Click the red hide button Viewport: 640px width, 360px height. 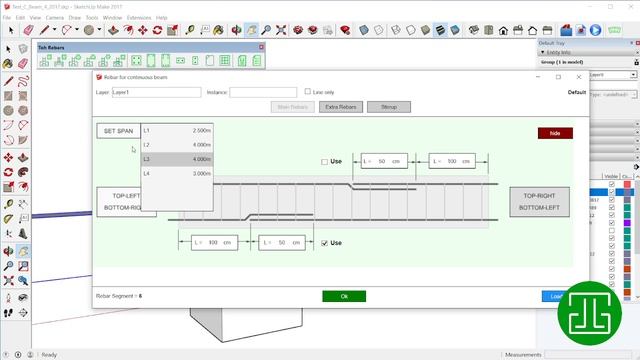pyautogui.click(x=555, y=133)
